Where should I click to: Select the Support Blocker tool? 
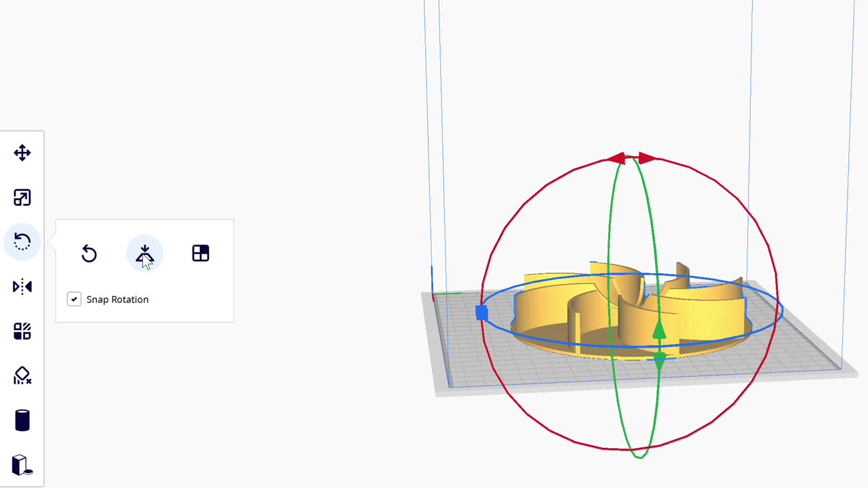[x=22, y=375]
